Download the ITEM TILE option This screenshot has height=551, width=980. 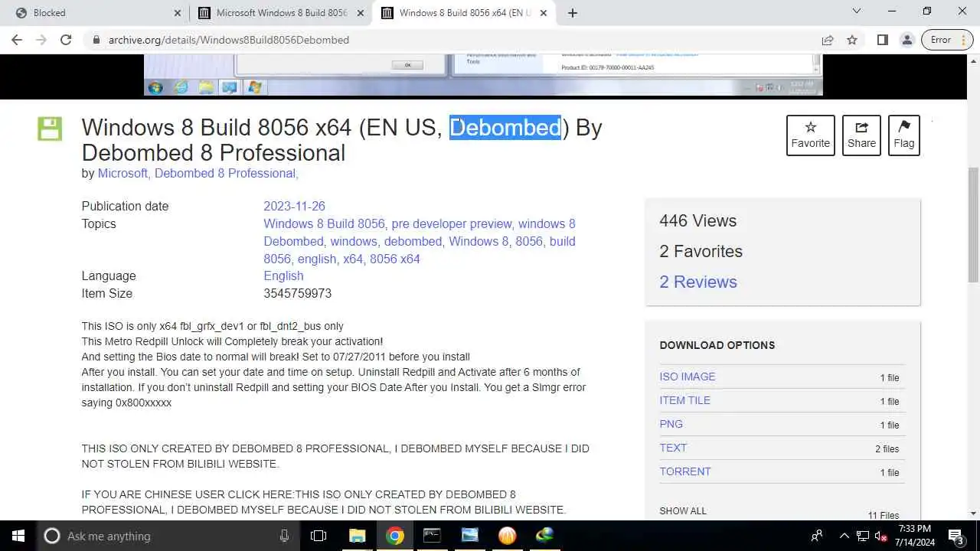[x=684, y=401]
